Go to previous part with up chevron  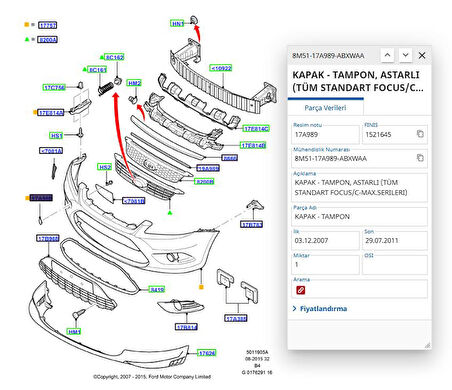click(387, 55)
